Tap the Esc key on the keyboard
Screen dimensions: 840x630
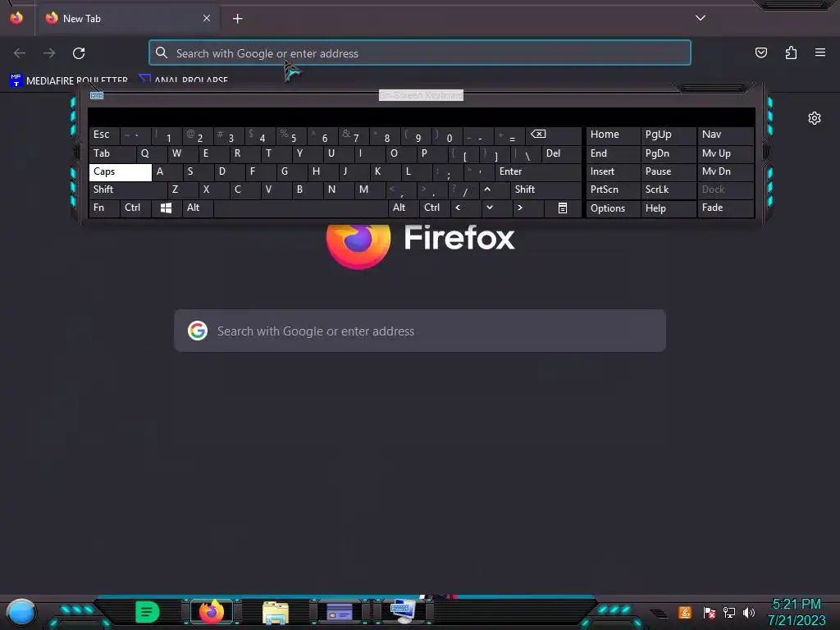coord(104,135)
